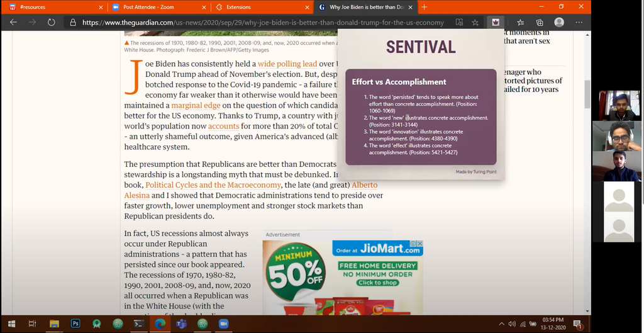Click the JioMart 'Click to shop' button
Image resolution: width=644 pixels, height=333 pixels.
[x=377, y=283]
